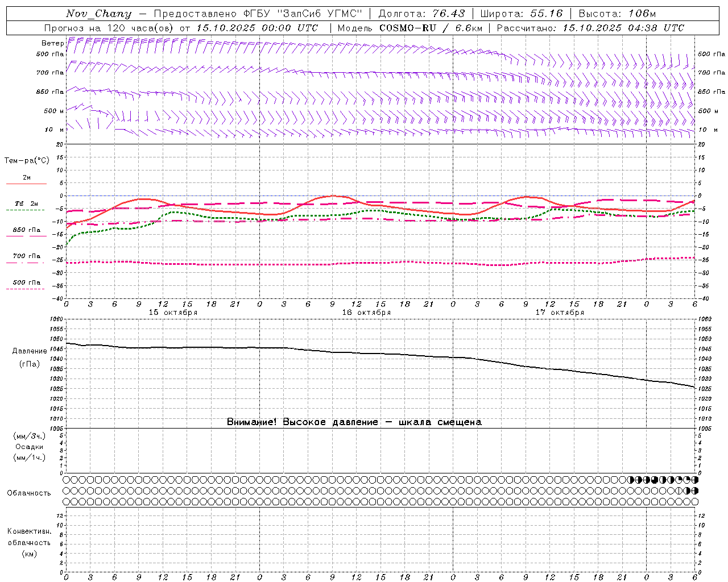Click the model name COSMO-RU / 6.6км
The width and height of the screenshot is (728, 582).
(x=431, y=28)
